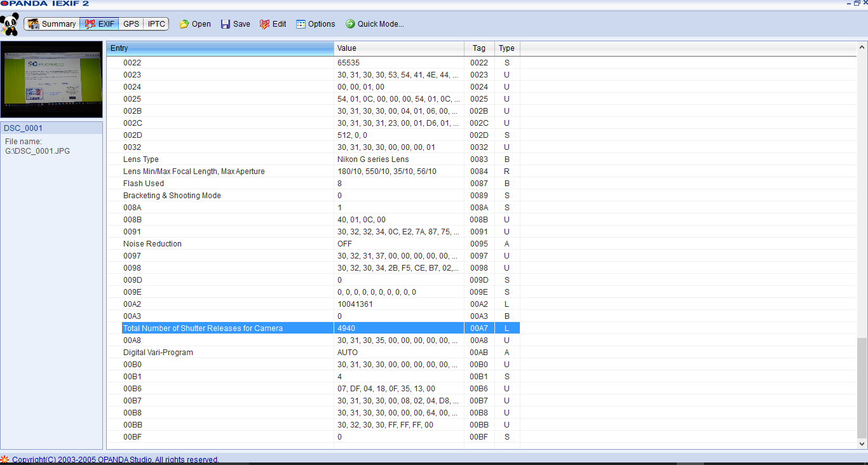The height and width of the screenshot is (465, 868).
Task: Launch Quick Mode from the toolbar
Action: tap(375, 24)
